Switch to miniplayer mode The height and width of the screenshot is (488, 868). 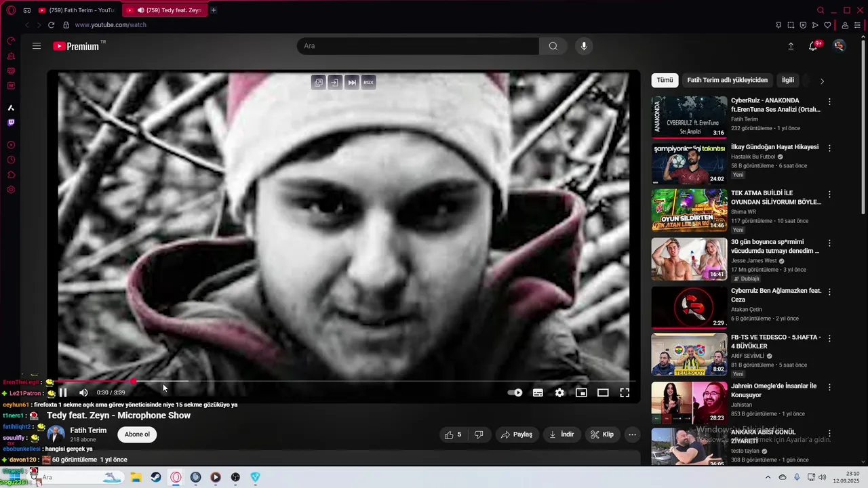pos(581,392)
